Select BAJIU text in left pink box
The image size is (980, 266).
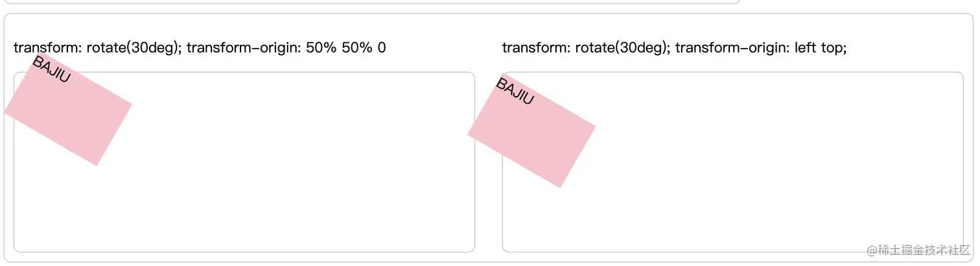coord(51,69)
